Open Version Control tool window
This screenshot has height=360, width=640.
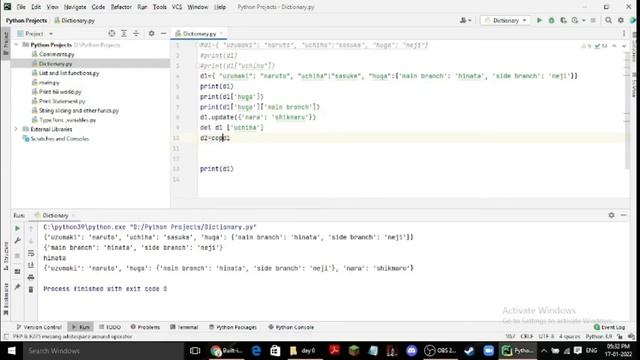[x=39, y=327]
